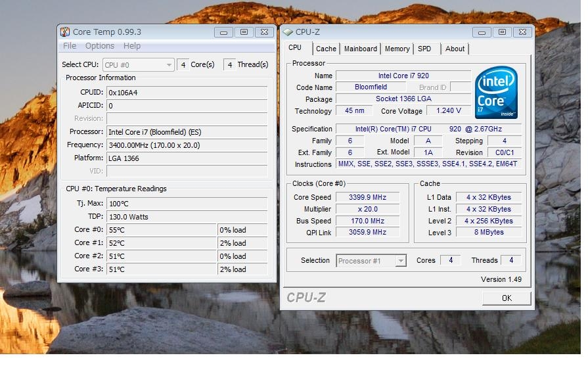The width and height of the screenshot is (588, 366).
Task: Close the Core Temp window
Action: tap(264, 32)
